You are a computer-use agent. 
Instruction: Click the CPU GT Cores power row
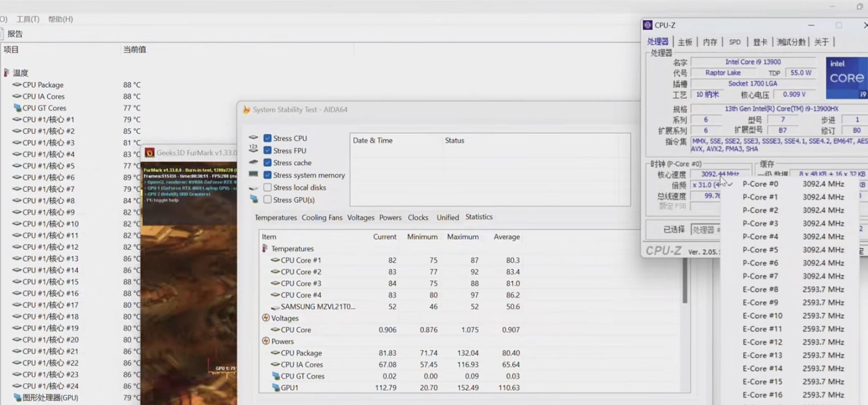click(x=395, y=376)
